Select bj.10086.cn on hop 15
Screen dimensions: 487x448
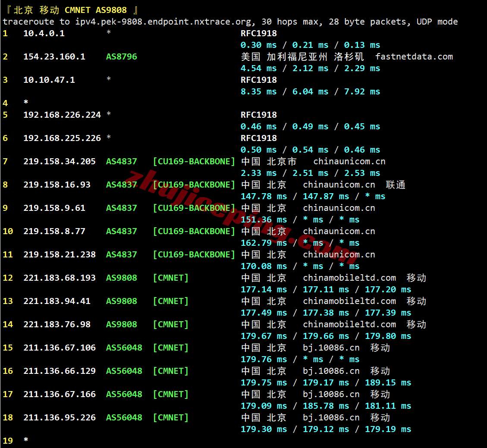click(331, 348)
